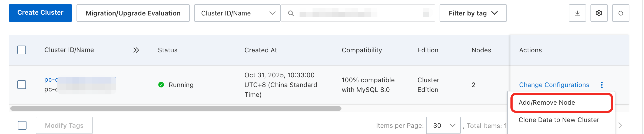Click the horizontal table scrollbar
Image resolution: width=644 pixels, height=134 pixels.
(x=176, y=109)
